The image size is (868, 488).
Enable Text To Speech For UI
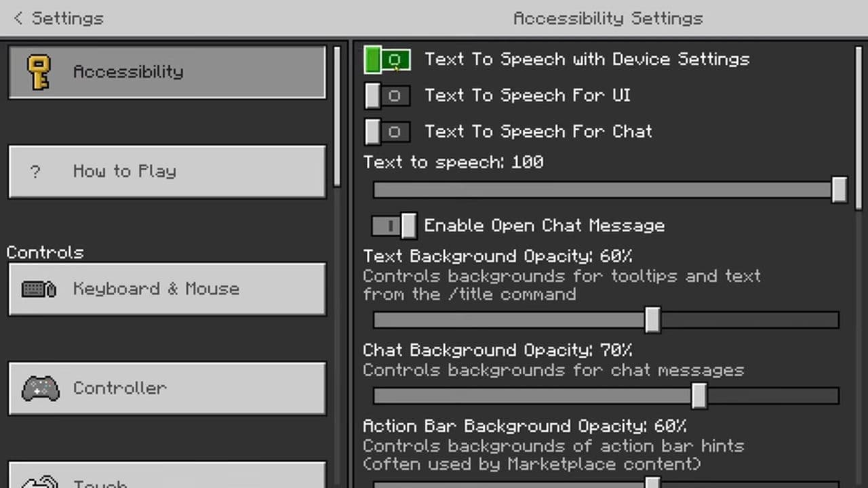[x=387, y=96]
